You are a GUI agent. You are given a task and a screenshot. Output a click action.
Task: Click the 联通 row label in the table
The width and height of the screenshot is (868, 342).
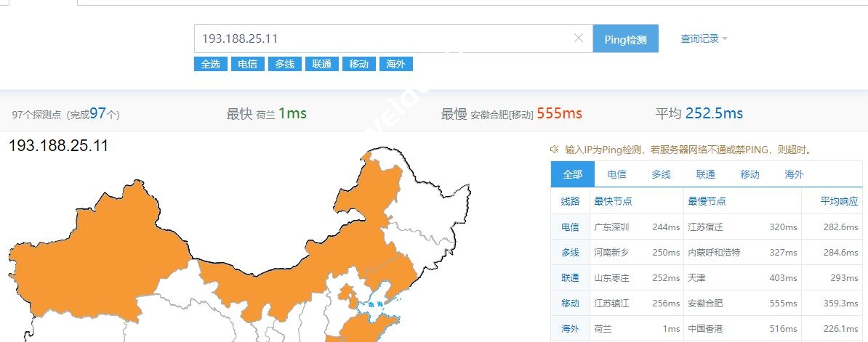[570, 278]
